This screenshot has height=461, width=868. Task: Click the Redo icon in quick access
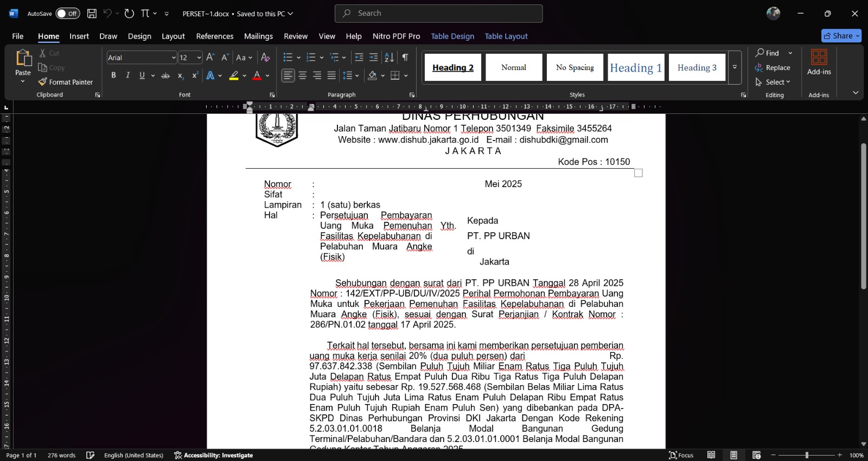tap(129, 14)
